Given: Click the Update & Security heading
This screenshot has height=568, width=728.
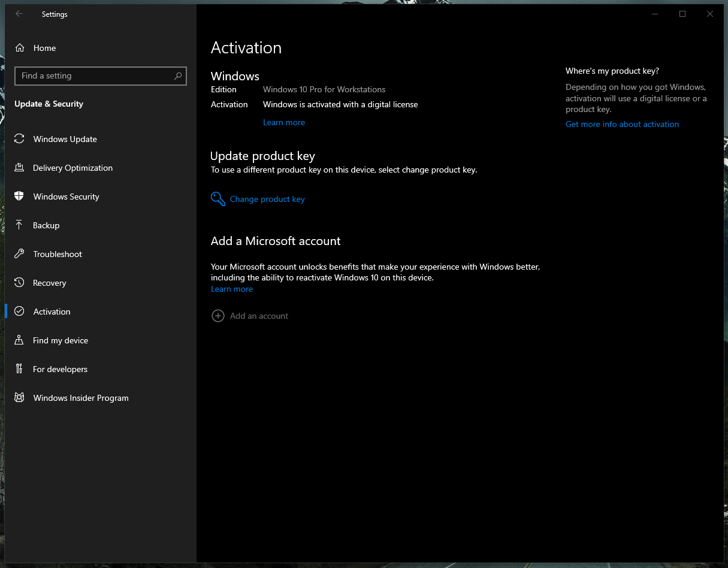Looking at the screenshot, I should [49, 104].
